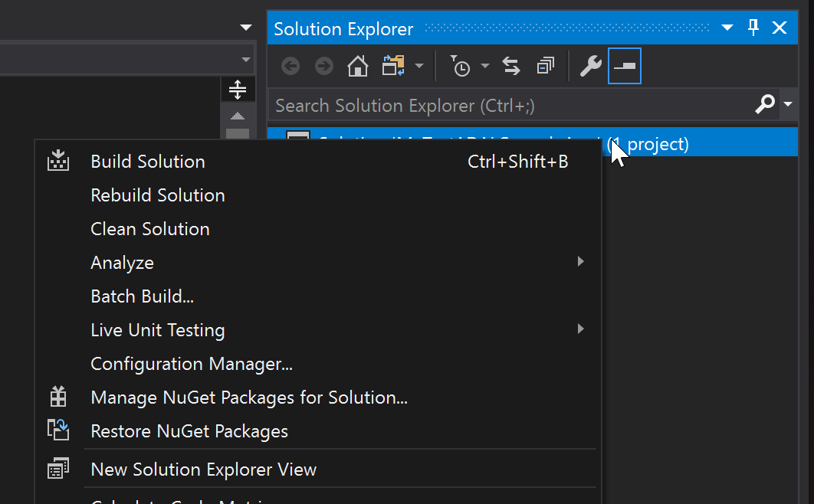Screen dimensions: 814x504
Task: Choose Clean Solution
Action: pyautogui.click(x=318, y=229)
